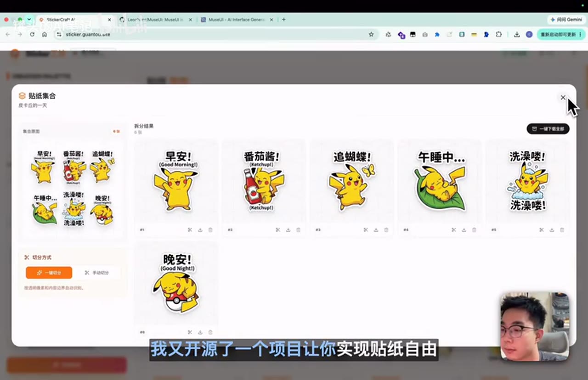Delete sticker #3 with trash icon
The width and height of the screenshot is (588, 380).
click(x=386, y=230)
